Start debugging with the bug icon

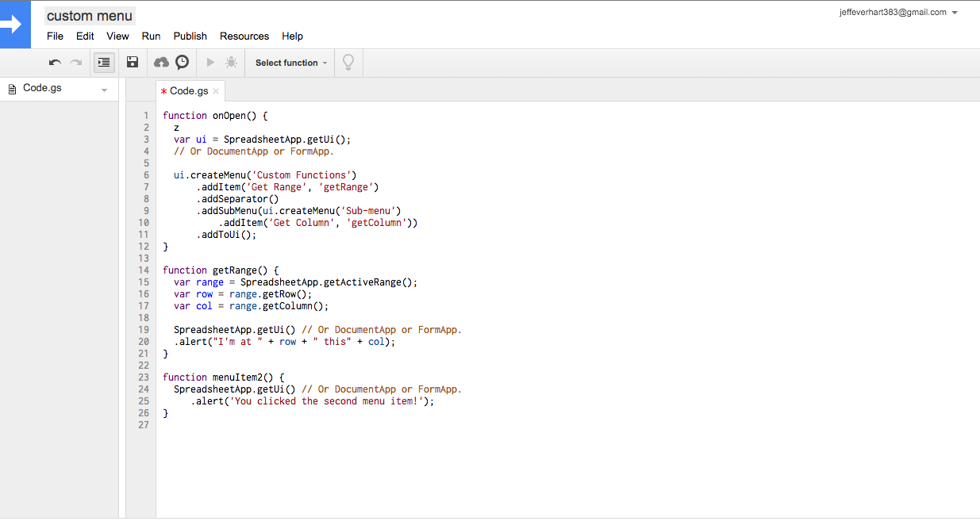point(231,63)
